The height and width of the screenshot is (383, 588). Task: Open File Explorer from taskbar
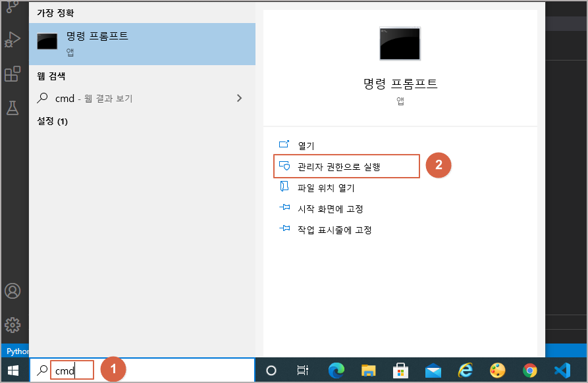[368, 370]
